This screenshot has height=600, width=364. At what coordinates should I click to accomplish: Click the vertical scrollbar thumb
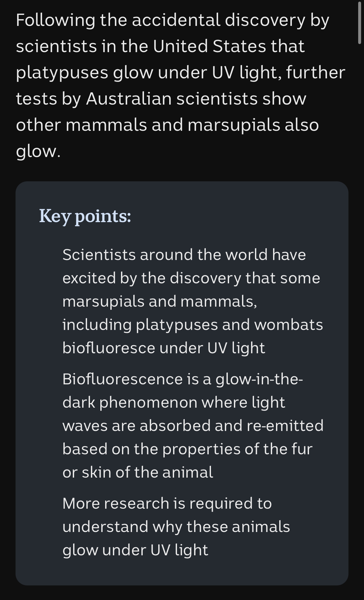(359, 23)
